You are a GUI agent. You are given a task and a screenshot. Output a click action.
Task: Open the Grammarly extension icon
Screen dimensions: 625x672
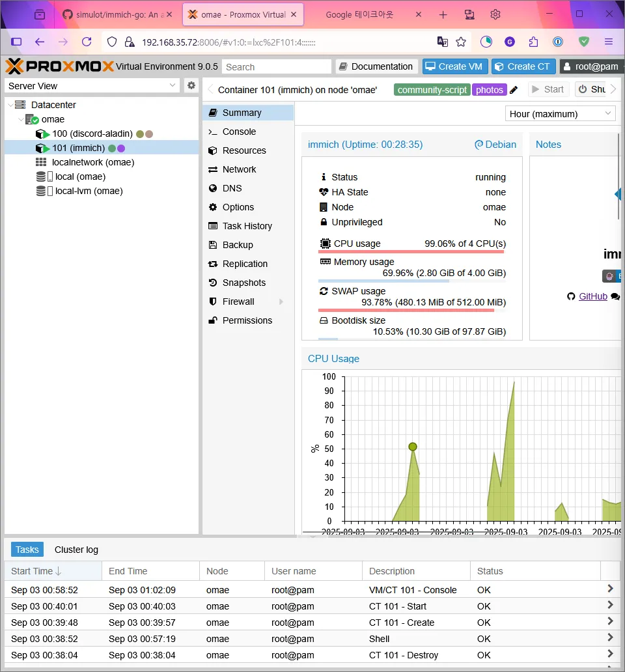pyautogui.click(x=510, y=42)
